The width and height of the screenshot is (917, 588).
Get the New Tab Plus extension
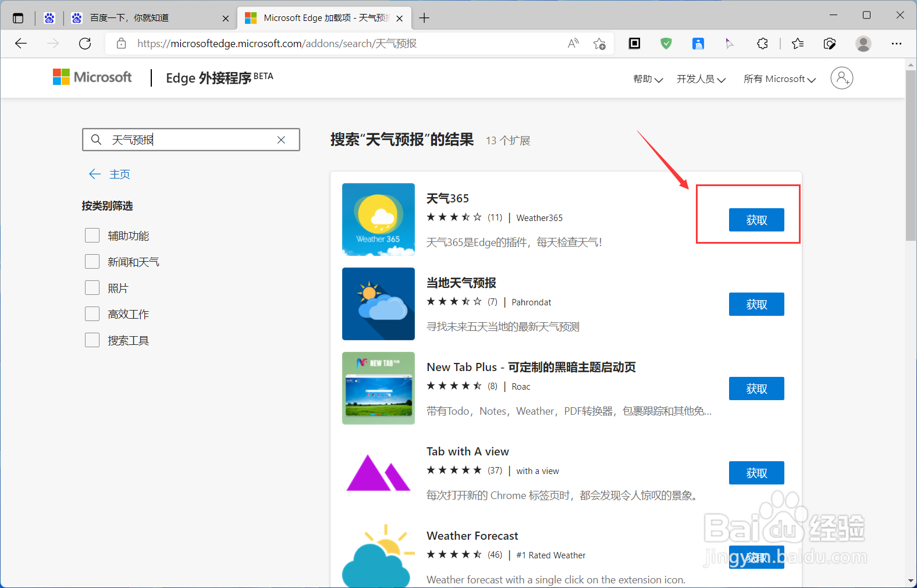click(756, 389)
